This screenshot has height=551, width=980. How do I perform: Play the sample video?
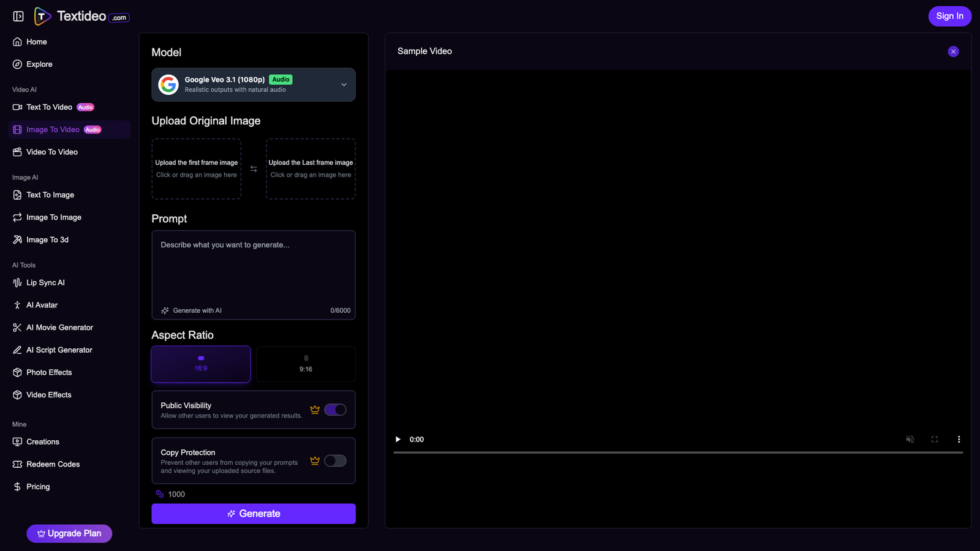398,439
